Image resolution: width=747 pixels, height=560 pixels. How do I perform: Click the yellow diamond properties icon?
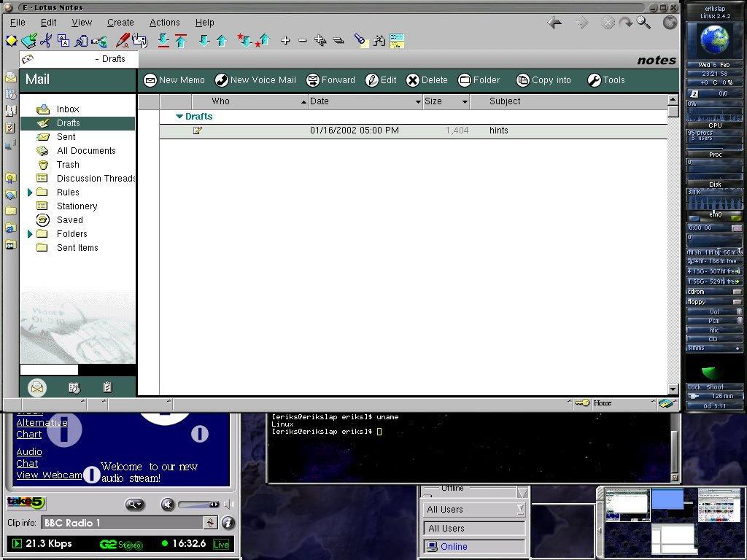(11, 41)
